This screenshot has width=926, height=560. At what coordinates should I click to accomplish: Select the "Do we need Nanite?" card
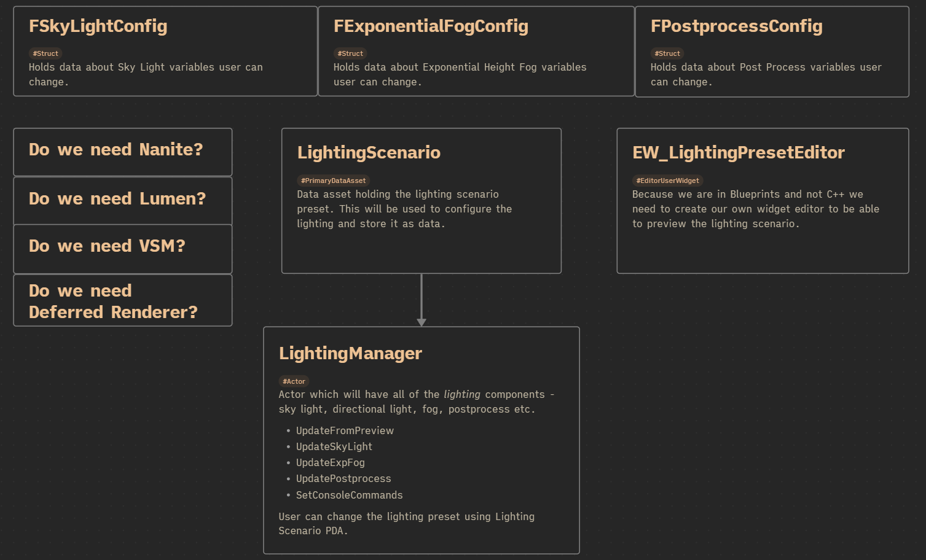point(122,150)
